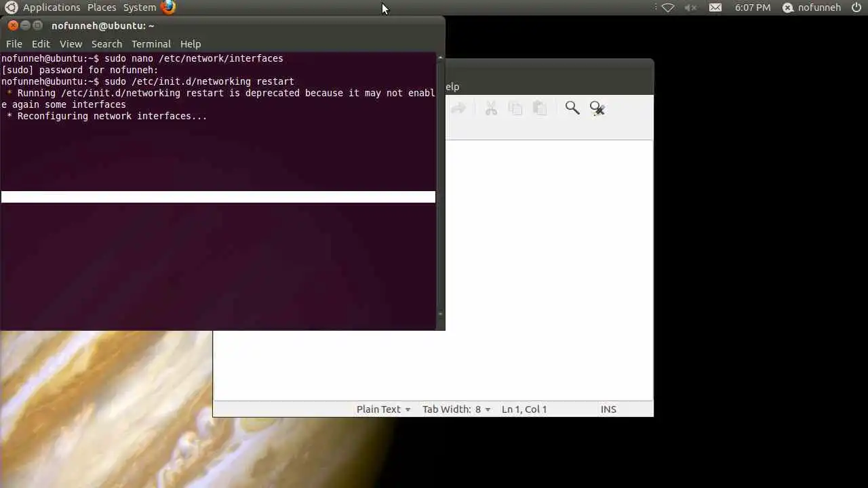The image size is (868, 488).
Task: Open the Firefox launcher in the top panel
Action: click(x=168, y=7)
